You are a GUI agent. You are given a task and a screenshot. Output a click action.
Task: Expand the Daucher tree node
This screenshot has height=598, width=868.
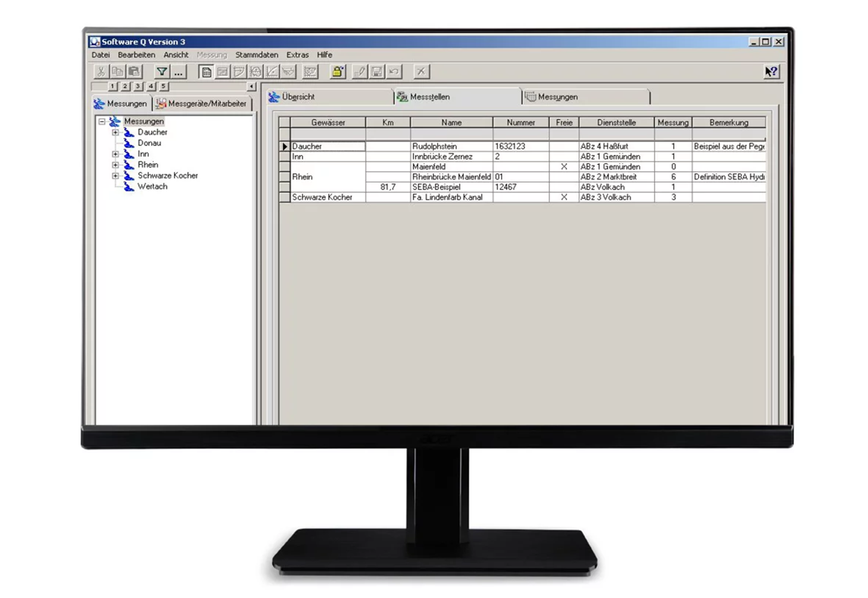pyautogui.click(x=115, y=132)
